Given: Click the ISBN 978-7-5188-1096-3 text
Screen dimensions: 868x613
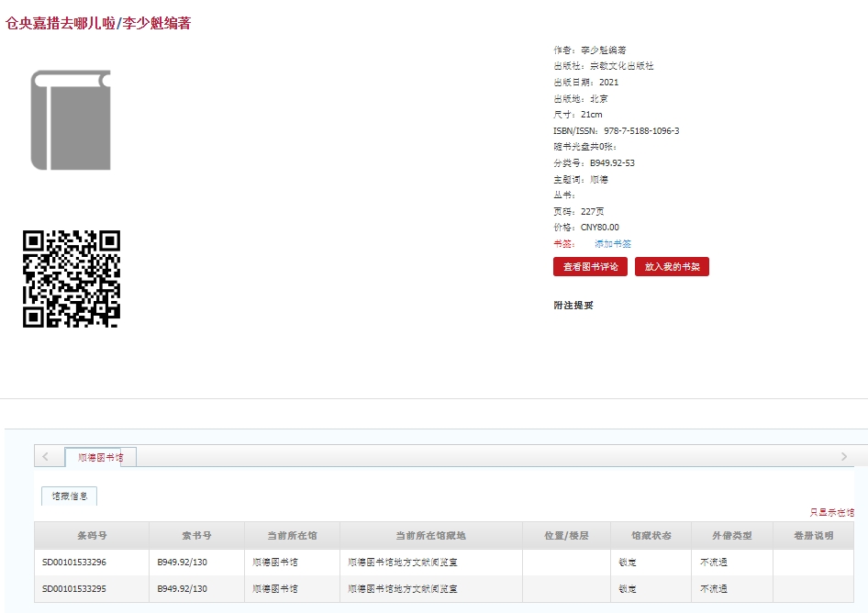Looking at the screenshot, I should 641,130.
